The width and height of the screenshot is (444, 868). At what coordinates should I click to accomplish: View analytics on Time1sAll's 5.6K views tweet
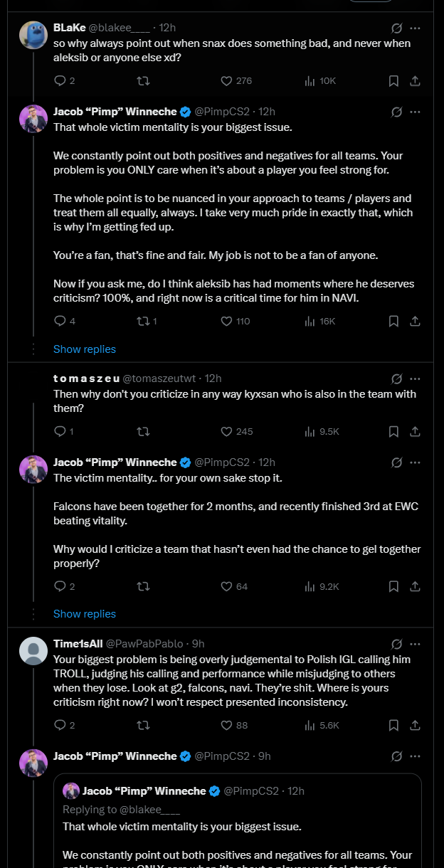tap(322, 725)
